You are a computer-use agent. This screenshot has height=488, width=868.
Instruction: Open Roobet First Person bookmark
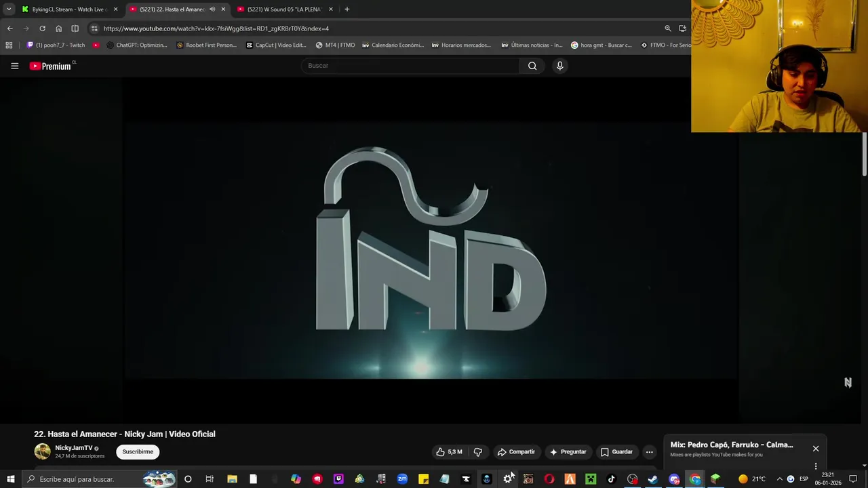click(207, 45)
